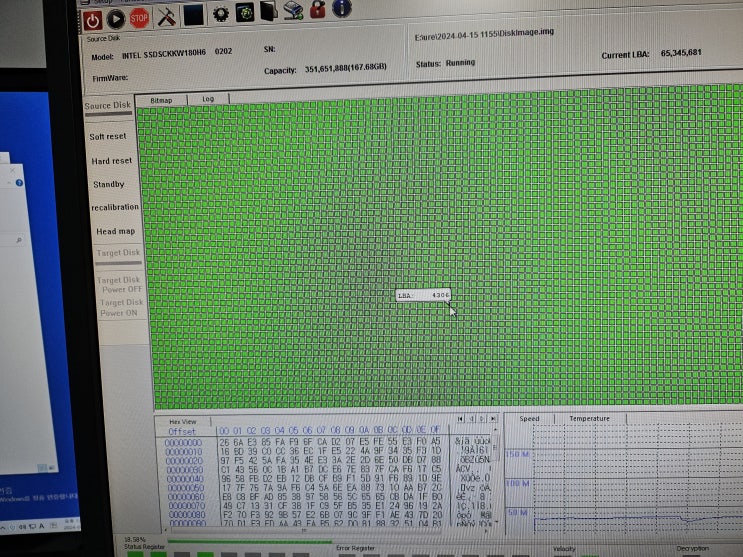
Task: Switch to the Temperature tab
Action: [x=589, y=419]
